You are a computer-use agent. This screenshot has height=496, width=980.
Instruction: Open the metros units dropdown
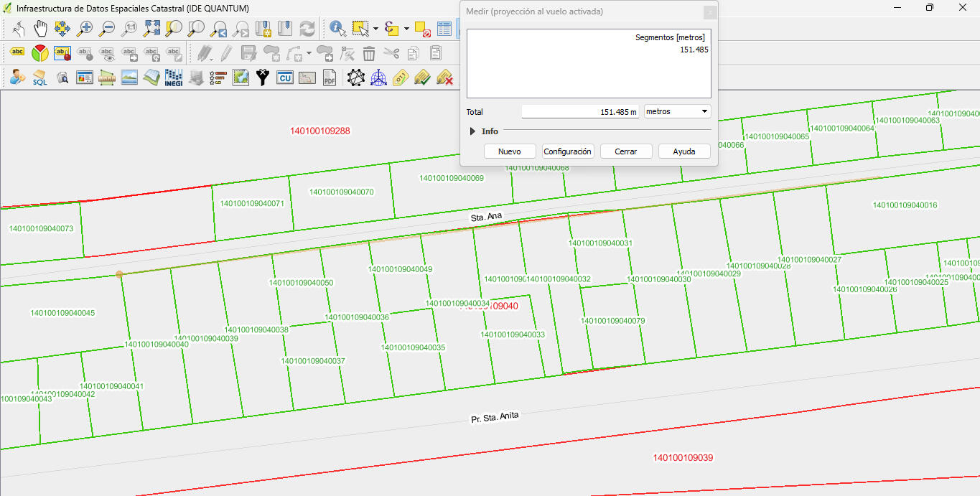[677, 111]
